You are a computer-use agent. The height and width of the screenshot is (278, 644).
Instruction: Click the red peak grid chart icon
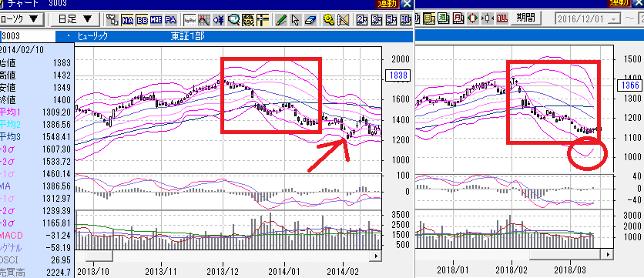tap(204, 19)
